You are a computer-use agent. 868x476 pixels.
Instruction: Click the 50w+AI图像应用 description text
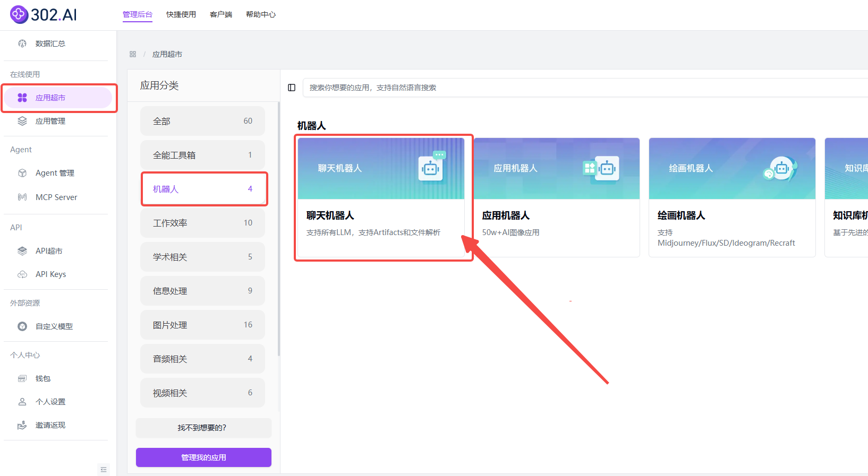coord(510,232)
